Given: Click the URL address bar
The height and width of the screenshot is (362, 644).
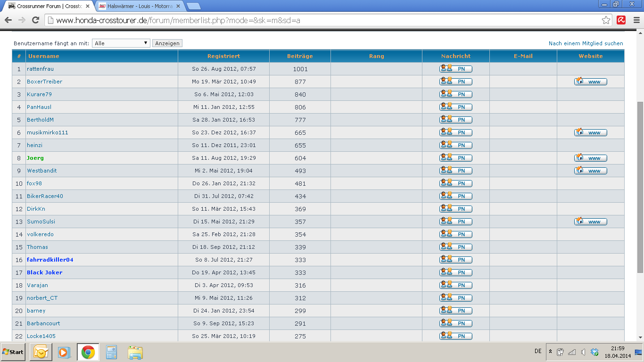Looking at the screenshot, I should pyautogui.click(x=325, y=20).
